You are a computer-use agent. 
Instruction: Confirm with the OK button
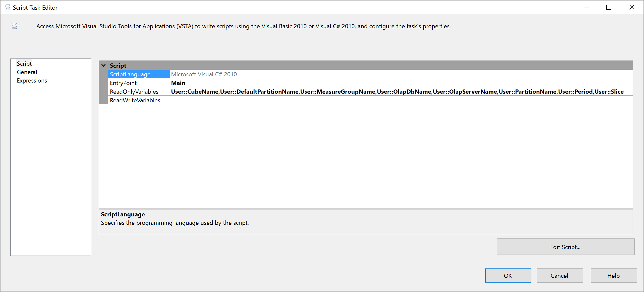click(508, 275)
